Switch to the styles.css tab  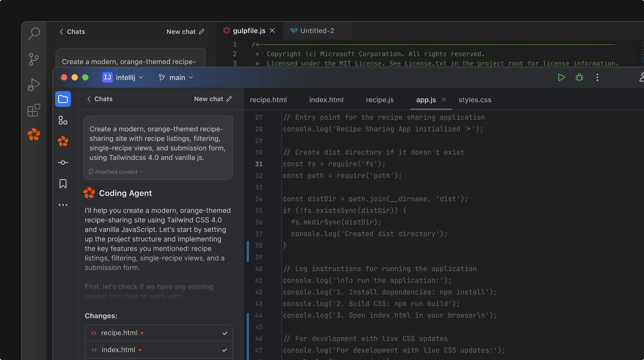pos(475,100)
